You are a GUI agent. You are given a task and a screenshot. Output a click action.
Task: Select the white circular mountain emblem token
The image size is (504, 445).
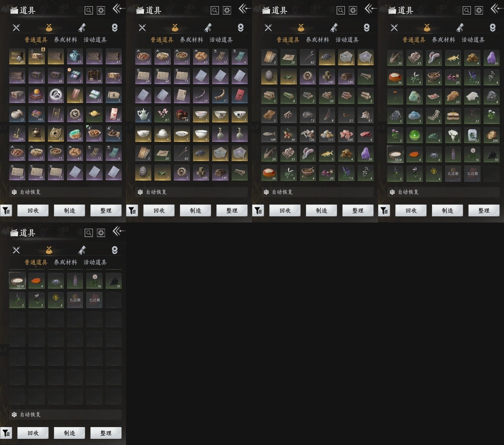(56, 95)
